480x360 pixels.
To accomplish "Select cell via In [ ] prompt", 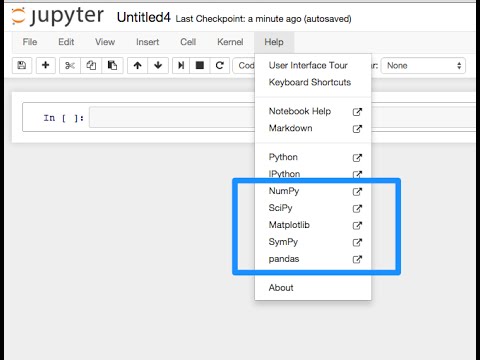I will point(63,118).
